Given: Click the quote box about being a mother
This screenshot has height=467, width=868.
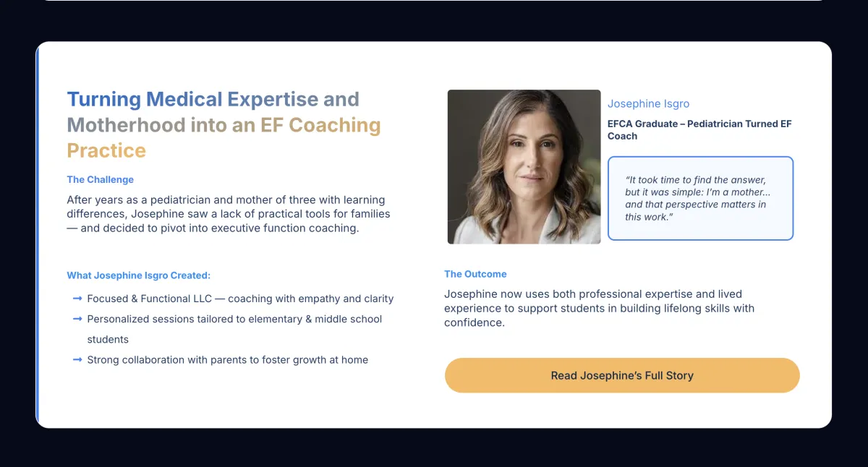Looking at the screenshot, I should point(700,198).
